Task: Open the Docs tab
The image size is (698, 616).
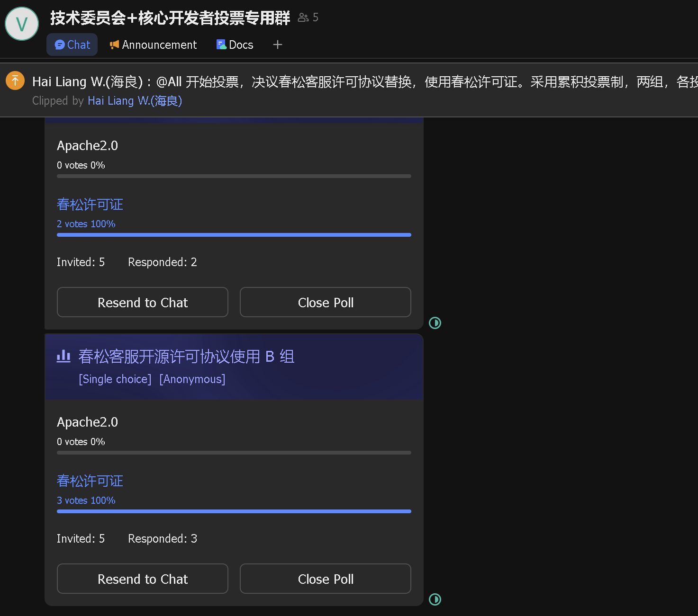Action: coord(235,45)
